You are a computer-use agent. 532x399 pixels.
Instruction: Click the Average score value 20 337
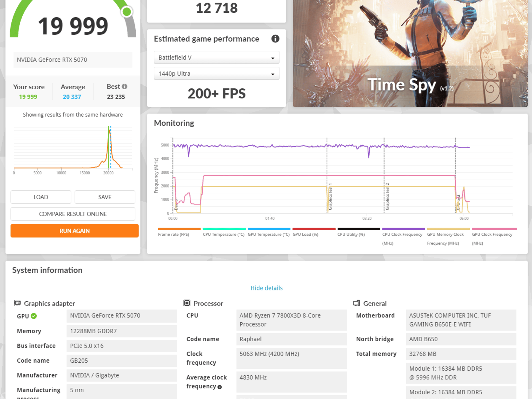(72, 97)
